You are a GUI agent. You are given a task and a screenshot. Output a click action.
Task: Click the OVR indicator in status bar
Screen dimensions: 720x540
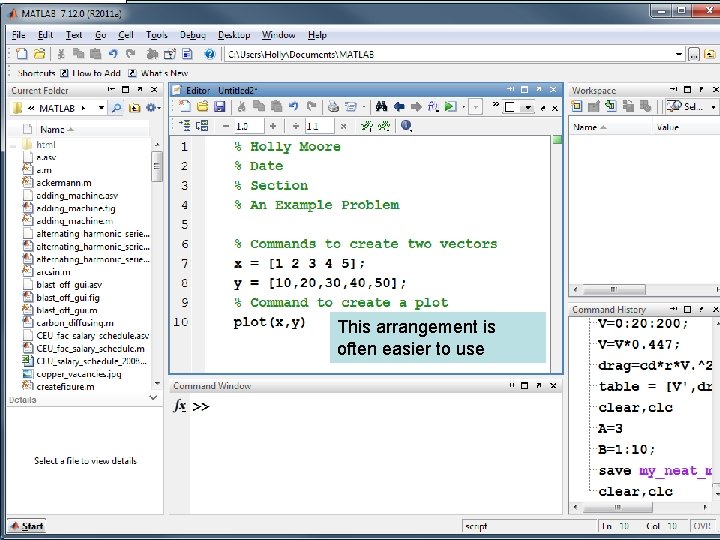coord(702,526)
